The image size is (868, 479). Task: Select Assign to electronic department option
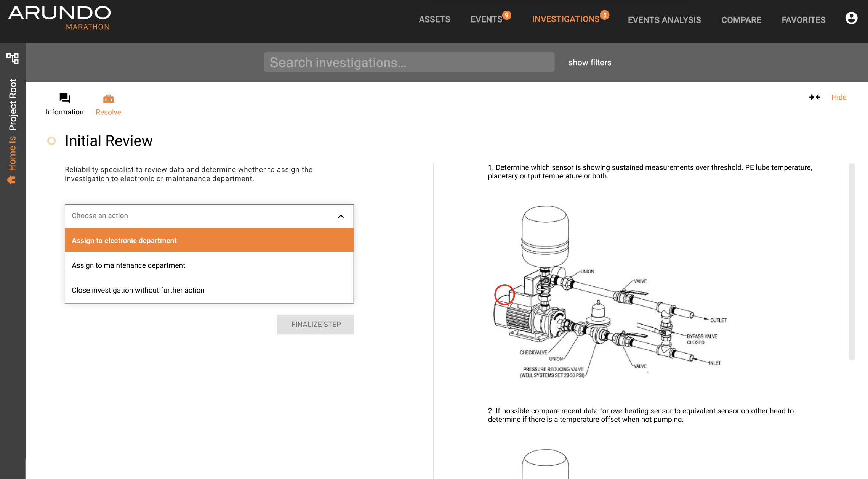(x=209, y=240)
